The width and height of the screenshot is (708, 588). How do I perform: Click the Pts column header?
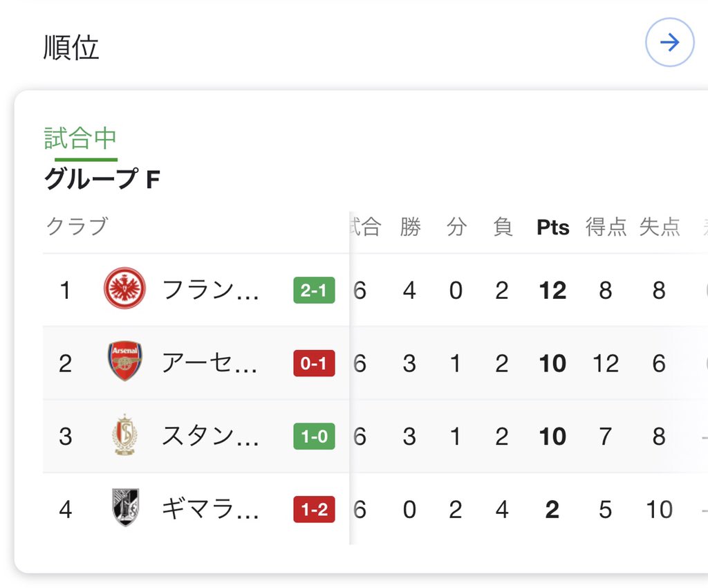point(552,227)
